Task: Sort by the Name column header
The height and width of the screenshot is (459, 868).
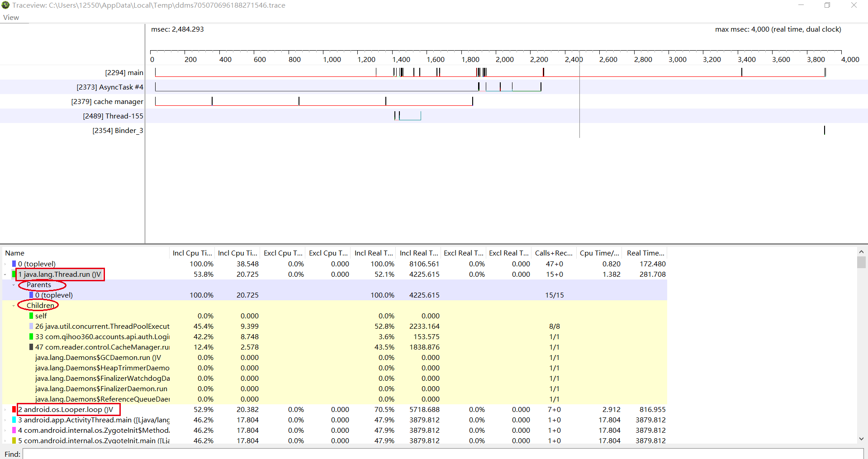Action: click(86, 253)
